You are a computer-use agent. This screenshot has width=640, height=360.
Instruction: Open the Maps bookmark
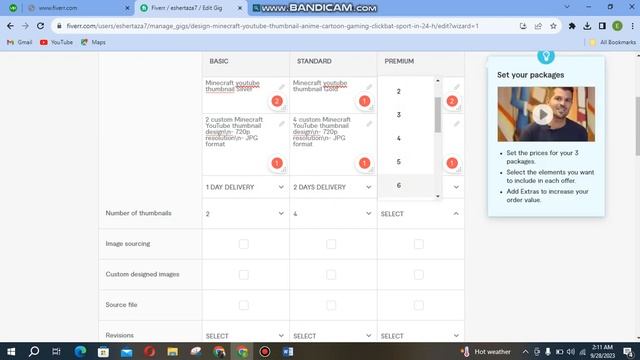tap(93, 42)
